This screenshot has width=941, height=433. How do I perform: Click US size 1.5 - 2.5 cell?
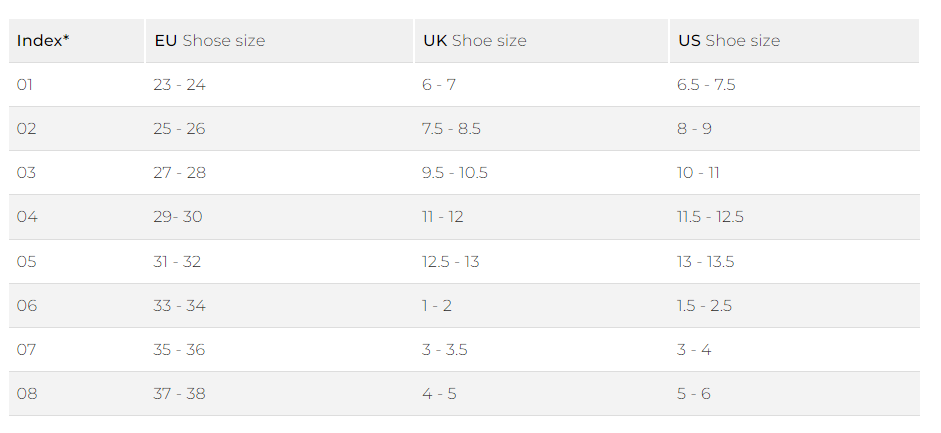point(704,306)
